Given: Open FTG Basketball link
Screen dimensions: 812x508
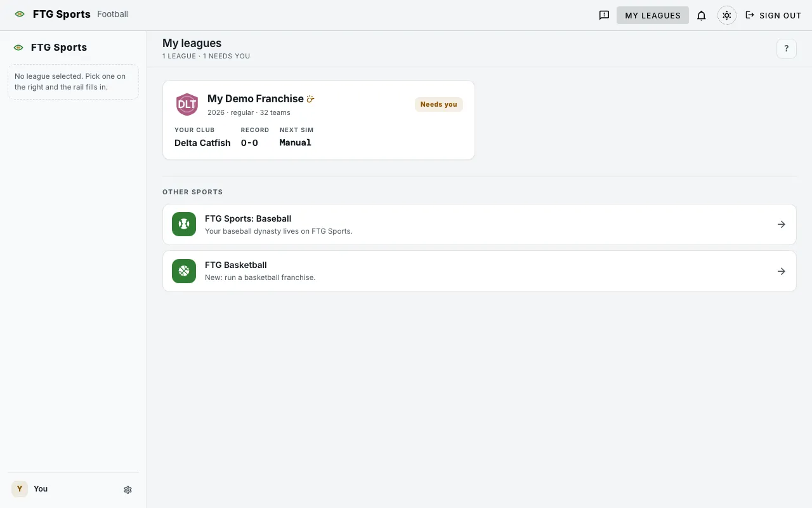Looking at the screenshot, I should (x=480, y=271).
